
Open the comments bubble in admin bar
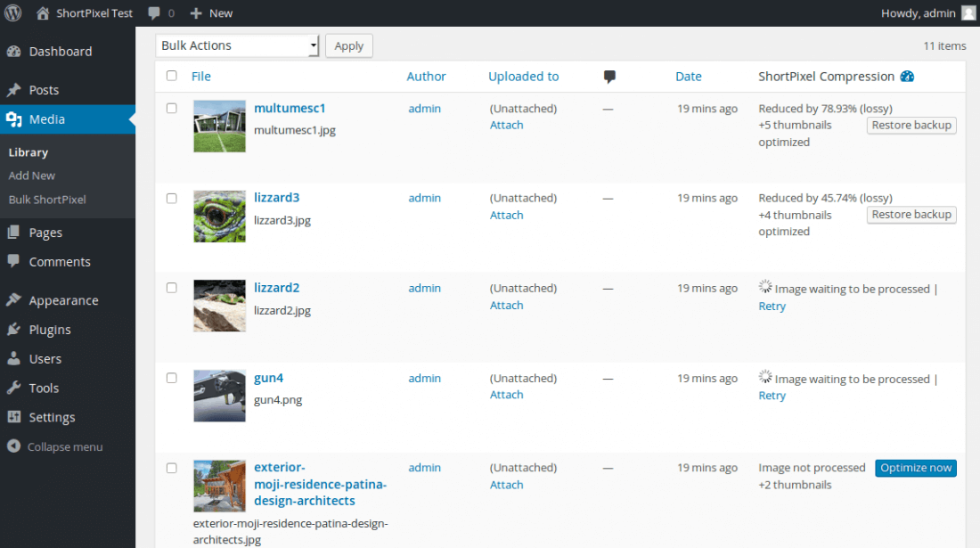tap(154, 13)
